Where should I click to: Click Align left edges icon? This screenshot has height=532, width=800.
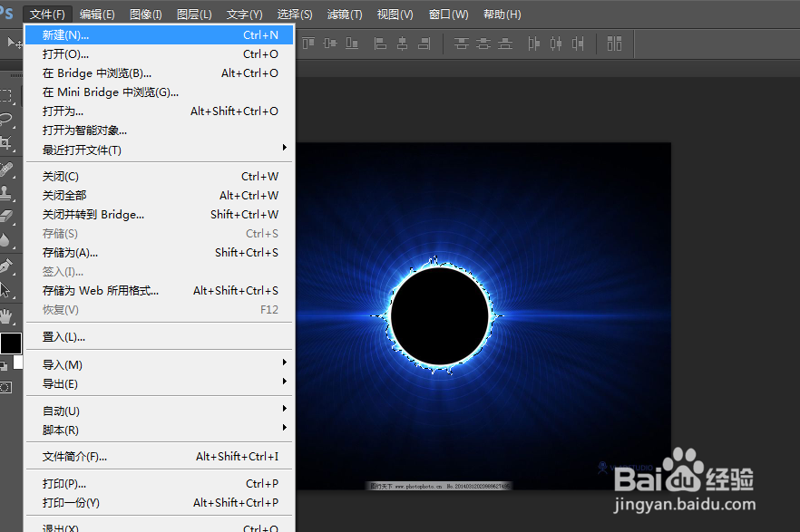tap(380, 44)
